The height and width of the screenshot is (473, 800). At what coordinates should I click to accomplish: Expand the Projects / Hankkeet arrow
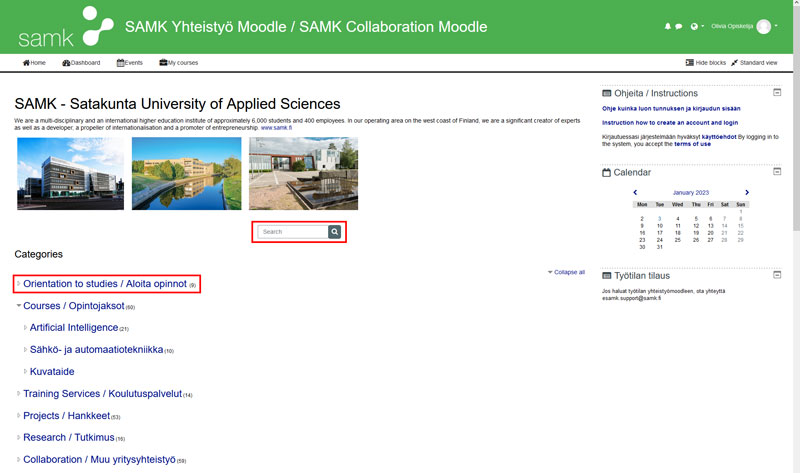point(18,415)
